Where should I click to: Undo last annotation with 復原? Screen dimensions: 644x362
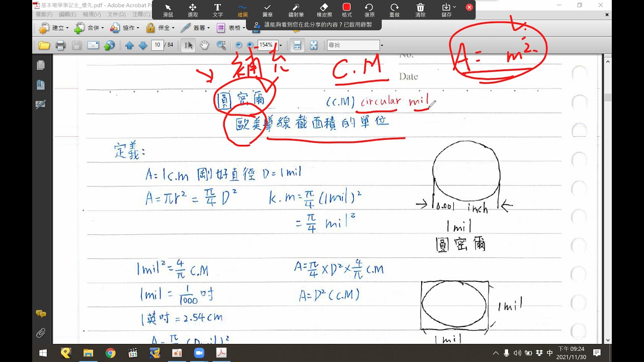pos(369,10)
